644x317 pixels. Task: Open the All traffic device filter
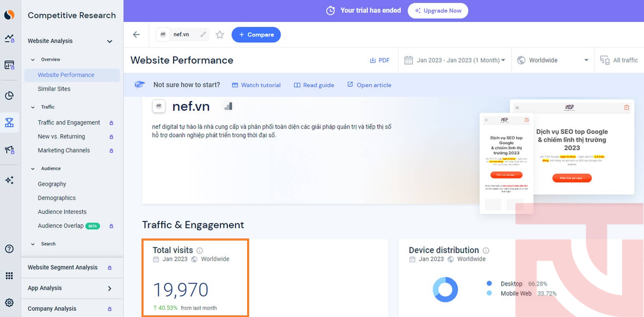pos(619,60)
